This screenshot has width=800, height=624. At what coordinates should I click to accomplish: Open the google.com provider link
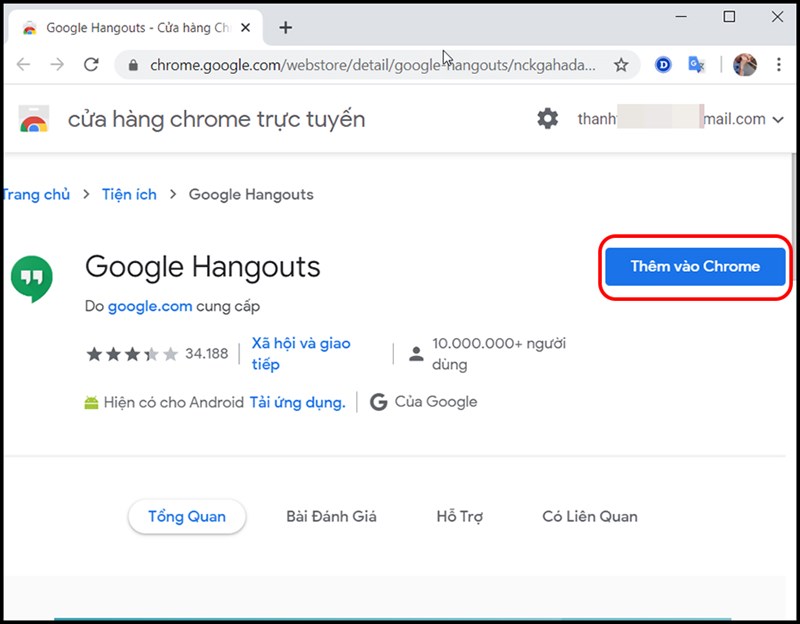[150, 306]
